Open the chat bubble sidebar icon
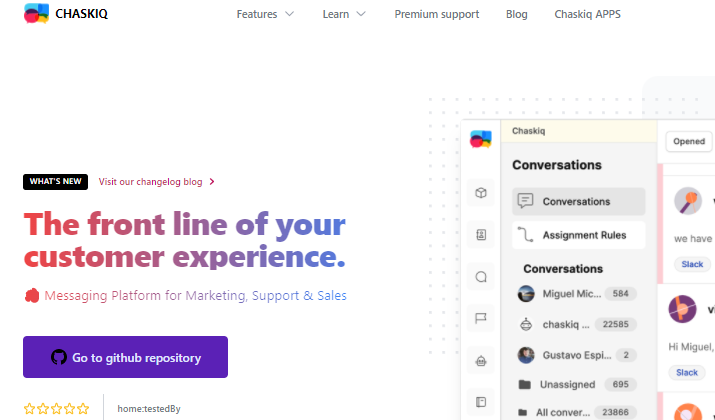Viewport: 715px width, 420px height. click(x=481, y=277)
